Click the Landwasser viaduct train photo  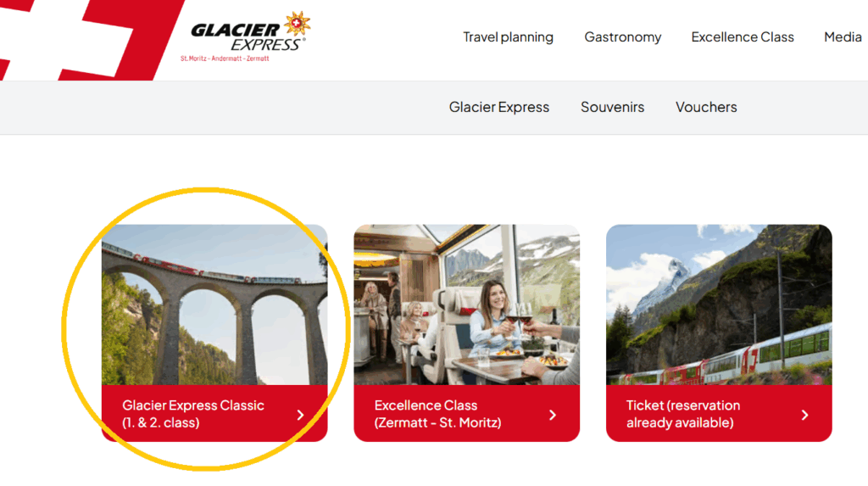[x=214, y=304]
